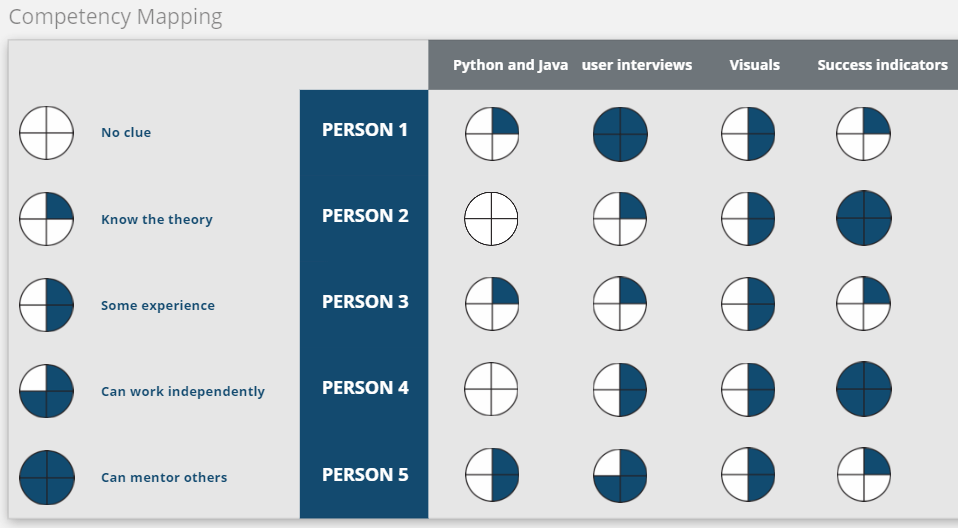The height and width of the screenshot is (528, 958).
Task: Click the 'Visuals' column header
Action: coord(754,65)
